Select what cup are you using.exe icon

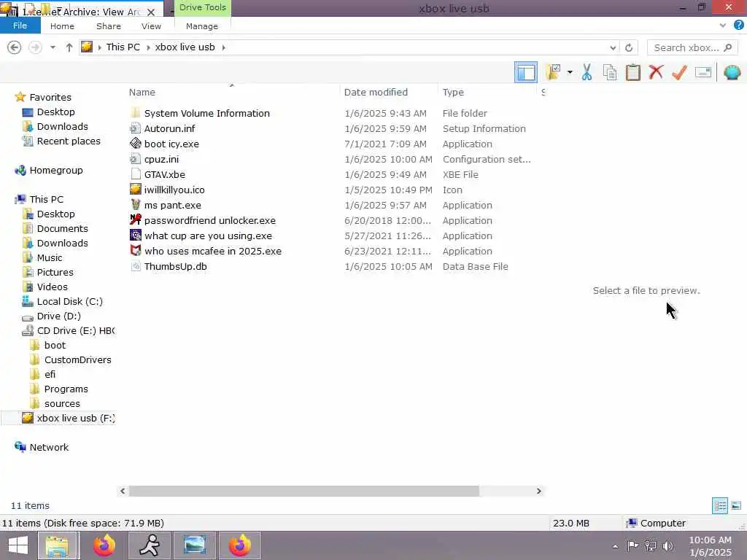[x=135, y=235]
